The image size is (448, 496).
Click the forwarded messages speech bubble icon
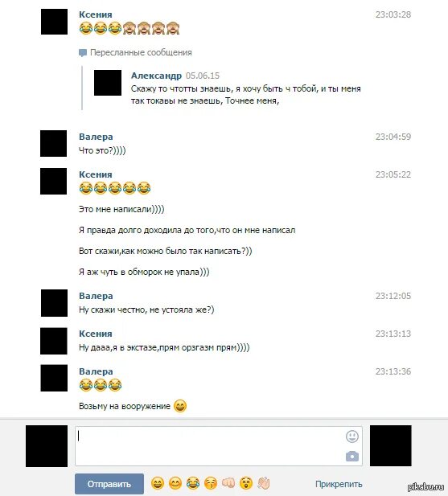tap(83, 52)
